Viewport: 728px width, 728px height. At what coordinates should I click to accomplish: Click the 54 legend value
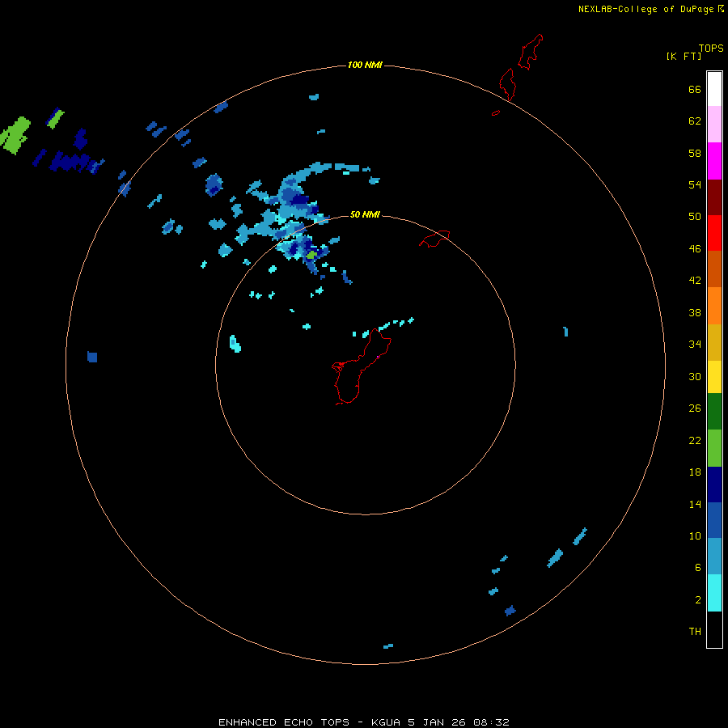pos(695,184)
